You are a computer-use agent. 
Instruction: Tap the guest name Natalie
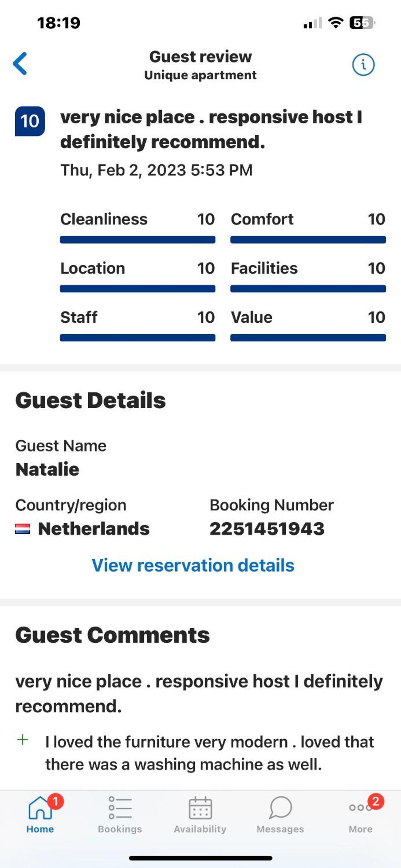click(48, 469)
